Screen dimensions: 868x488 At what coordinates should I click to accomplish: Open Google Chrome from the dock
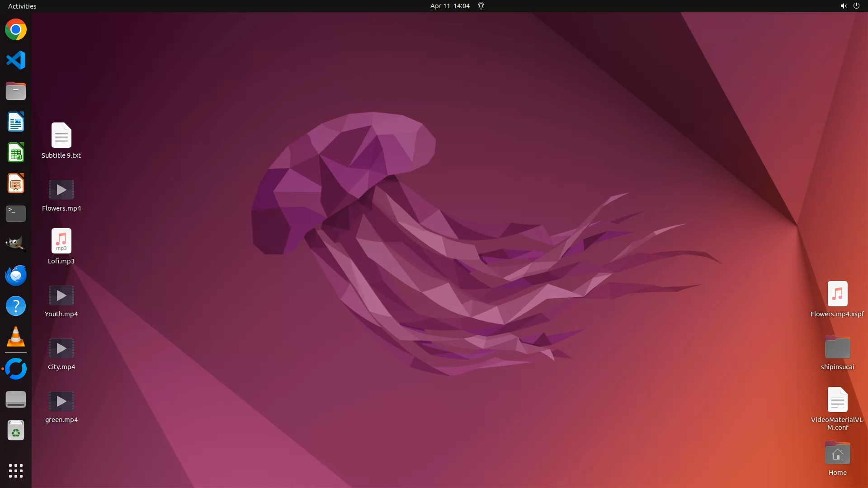(16, 30)
